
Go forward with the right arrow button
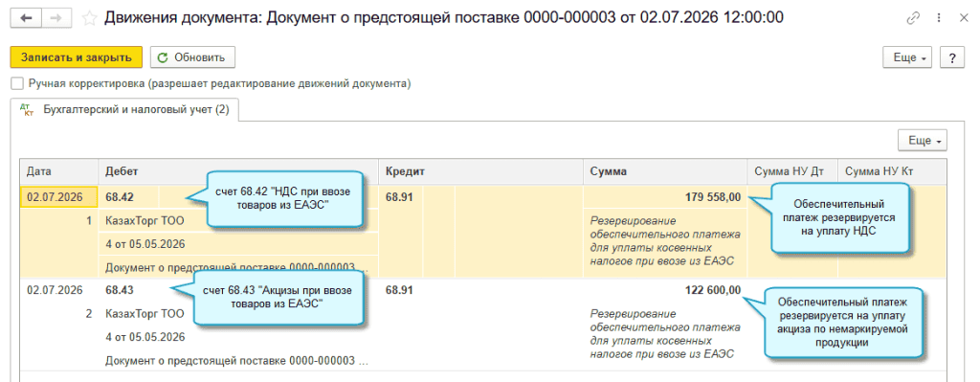[55, 18]
